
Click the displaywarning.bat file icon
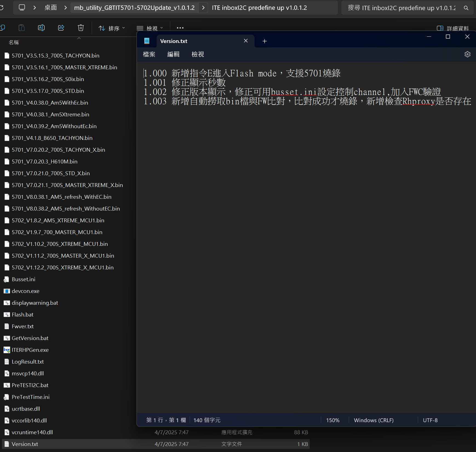point(7,303)
